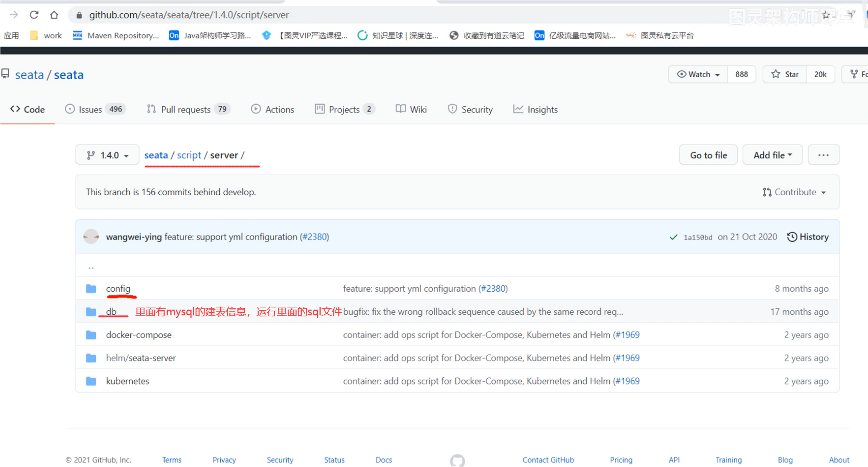This screenshot has height=467, width=868.
Task: Open commit hash 1a150bd
Action: (698, 237)
